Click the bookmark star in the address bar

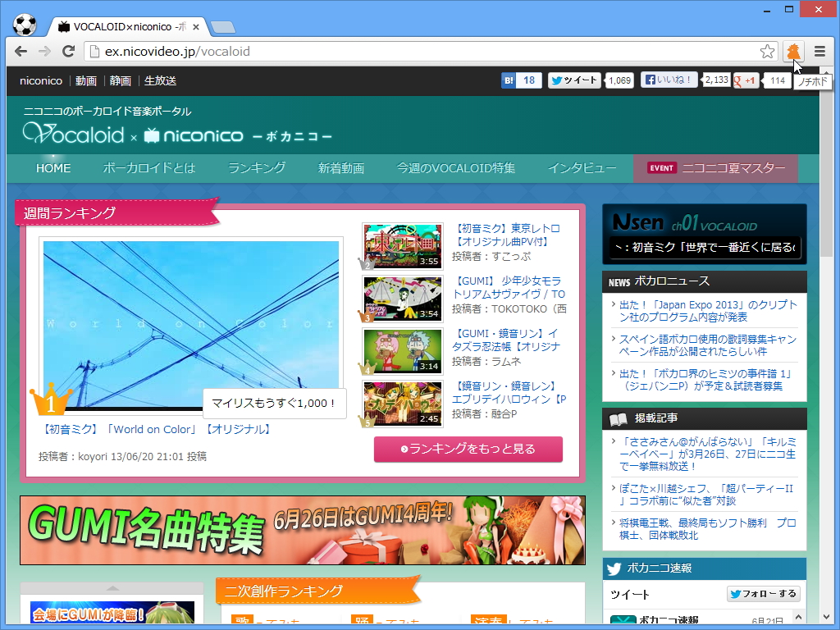click(x=767, y=51)
